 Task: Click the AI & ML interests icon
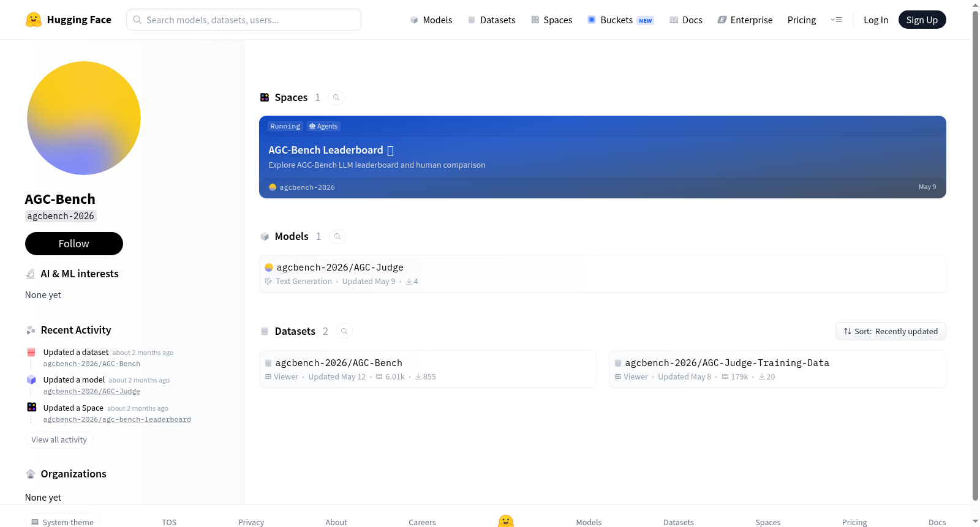click(x=31, y=274)
